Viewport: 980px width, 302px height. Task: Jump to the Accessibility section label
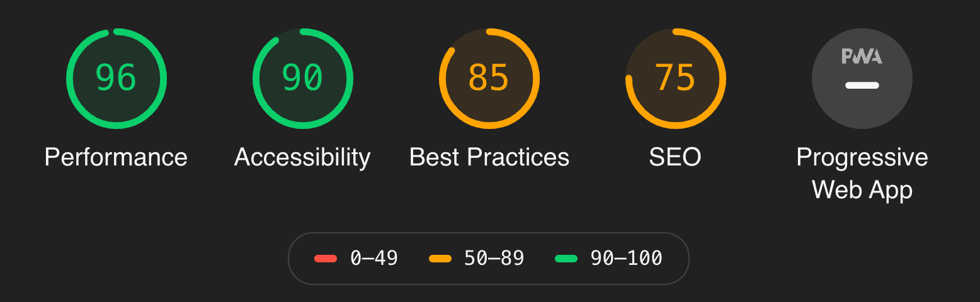point(302,157)
